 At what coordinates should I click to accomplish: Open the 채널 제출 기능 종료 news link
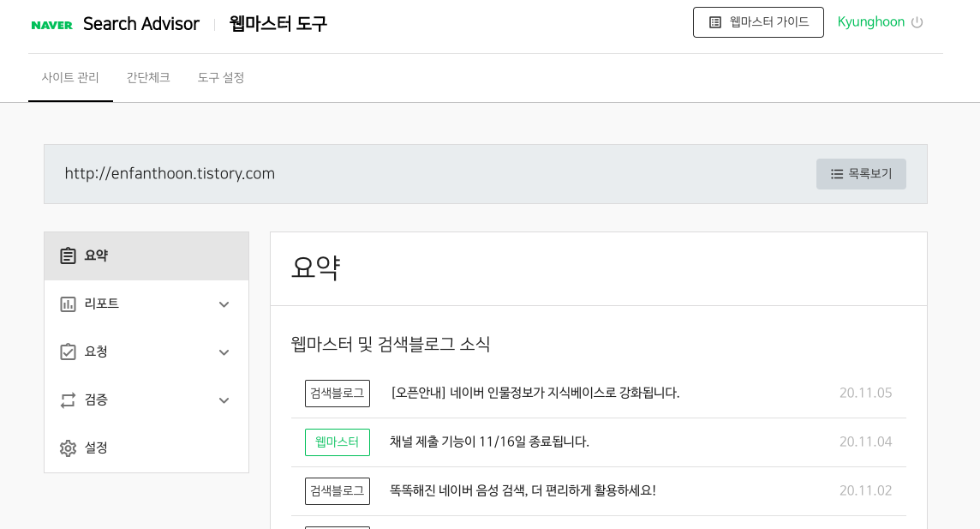pyautogui.click(x=489, y=442)
